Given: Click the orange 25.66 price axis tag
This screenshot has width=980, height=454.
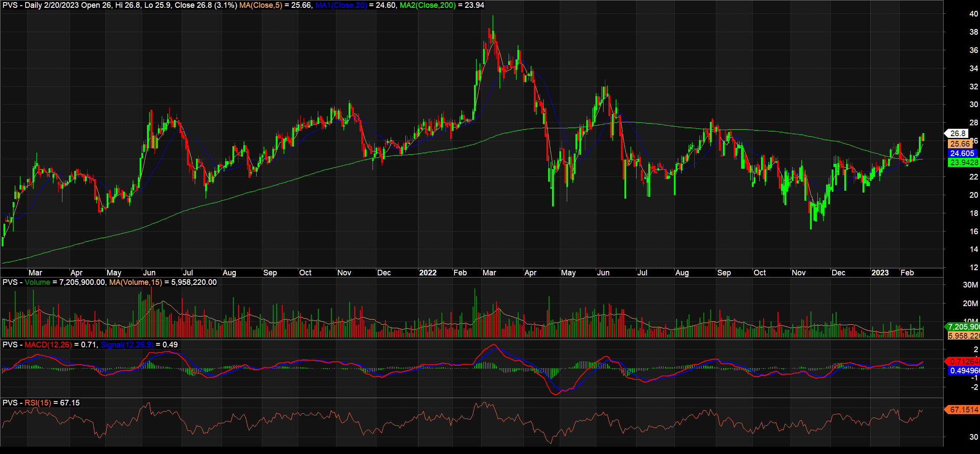Looking at the screenshot, I should pyautogui.click(x=960, y=144).
